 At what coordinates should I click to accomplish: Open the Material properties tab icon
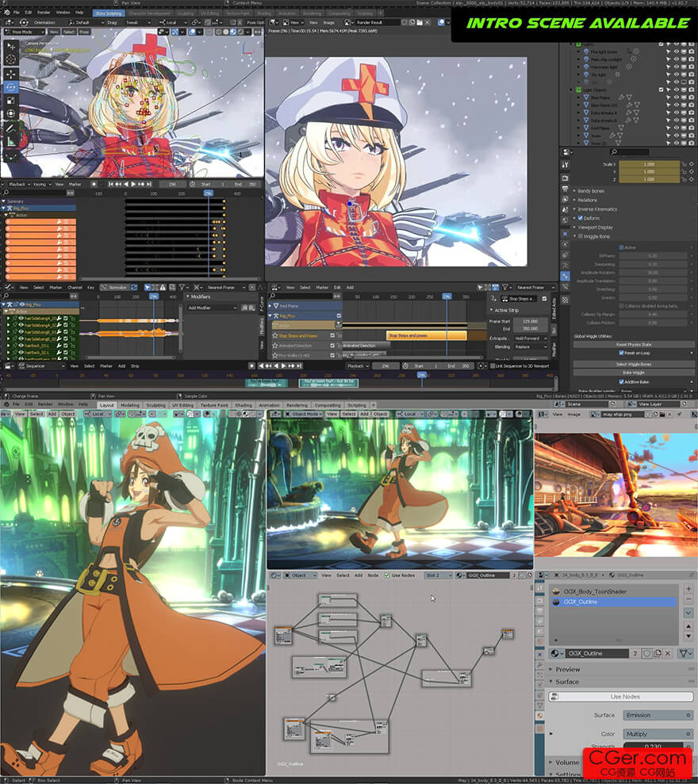[540, 716]
